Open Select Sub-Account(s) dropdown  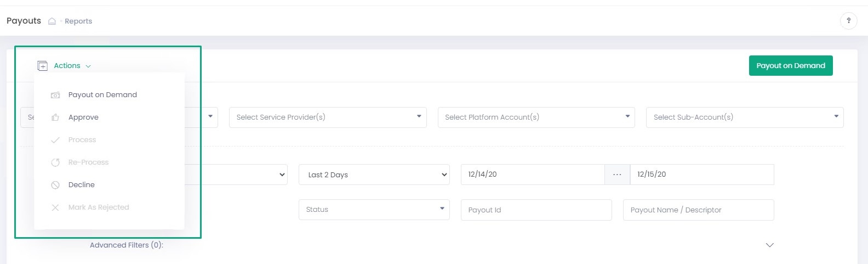[x=745, y=117]
